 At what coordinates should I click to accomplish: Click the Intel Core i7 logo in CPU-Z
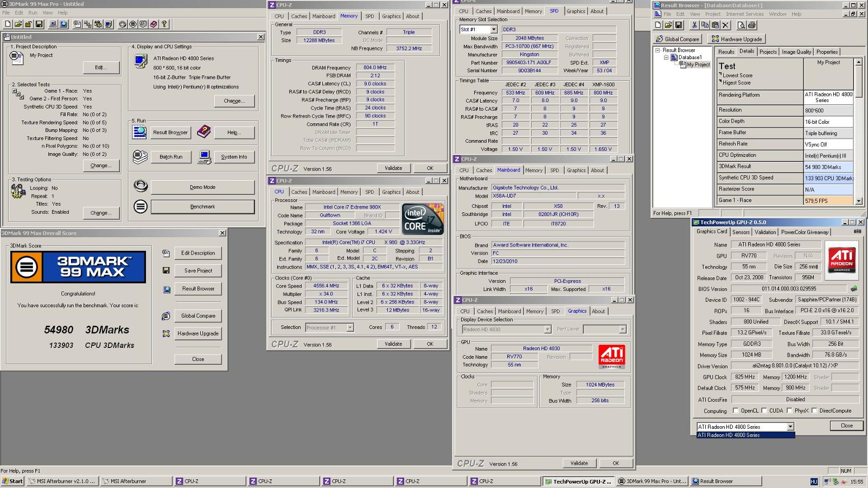pyautogui.click(x=423, y=219)
